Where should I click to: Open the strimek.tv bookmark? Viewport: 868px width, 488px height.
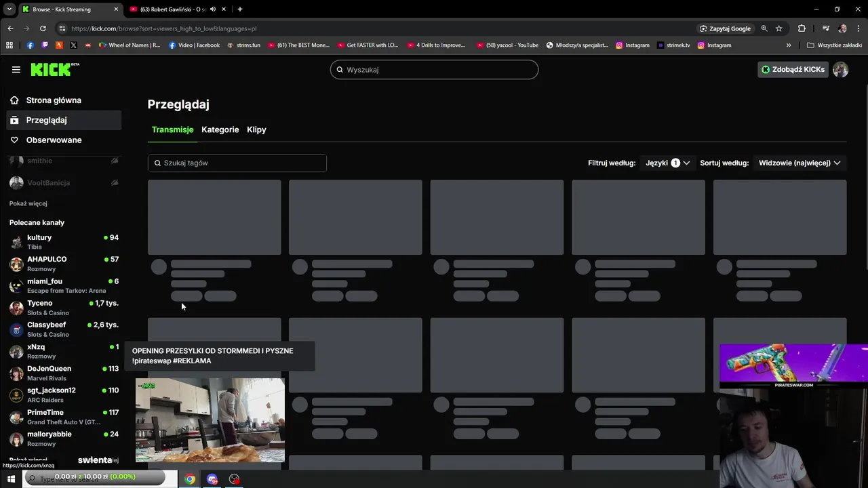coord(673,45)
